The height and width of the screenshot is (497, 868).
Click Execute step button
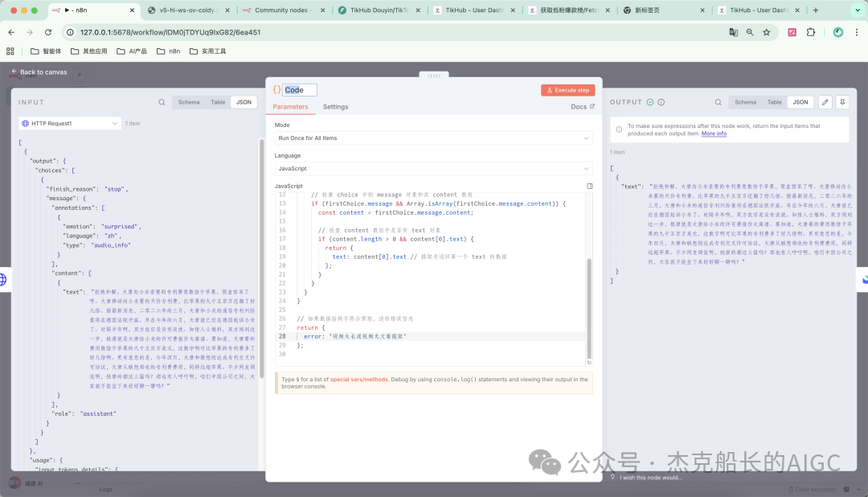coord(568,90)
